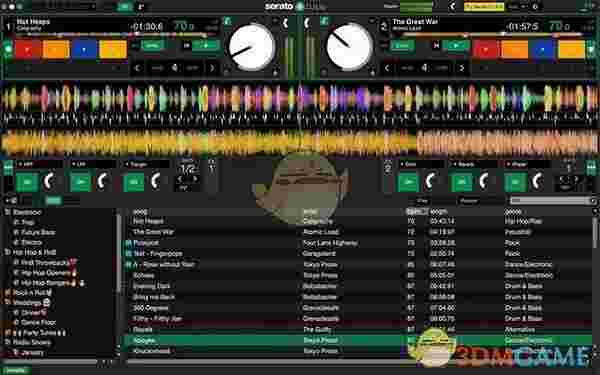Halve loop length with deck 1 left arrow

(138, 68)
